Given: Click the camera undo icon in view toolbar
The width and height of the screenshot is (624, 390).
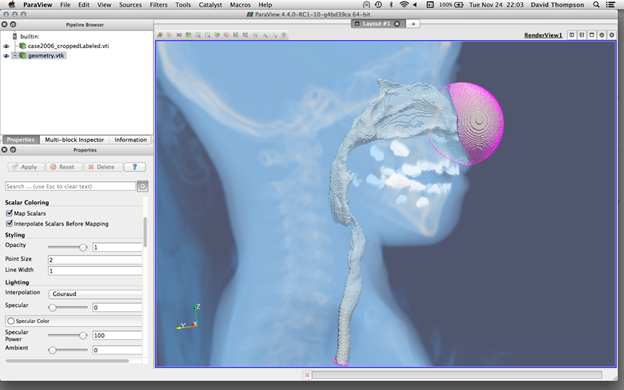Looking at the screenshot, I should (160, 35).
